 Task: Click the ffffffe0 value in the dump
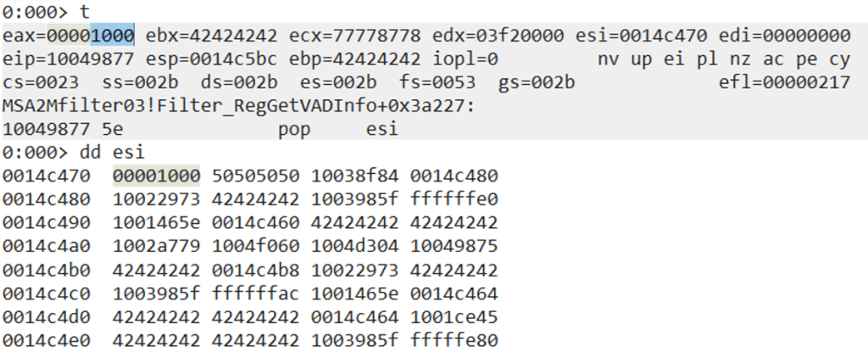(x=454, y=200)
